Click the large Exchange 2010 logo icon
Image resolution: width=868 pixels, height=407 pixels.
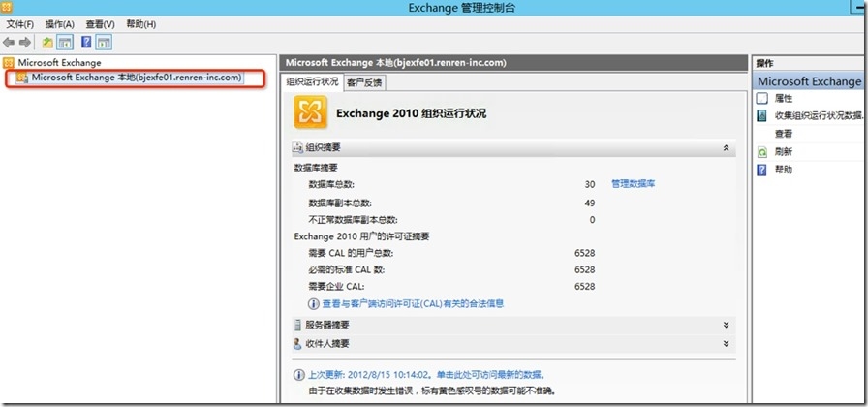(x=311, y=111)
